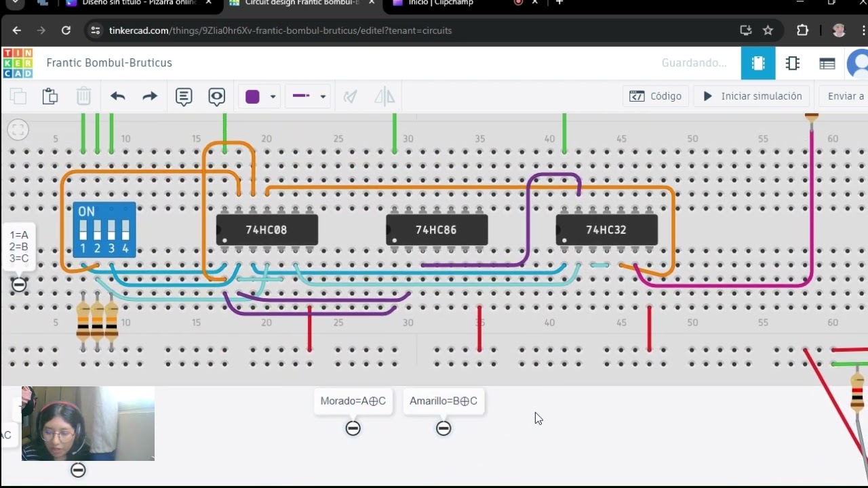868x488 pixels.
Task: Close the Diseño sin título browser tab
Action: coord(209,3)
